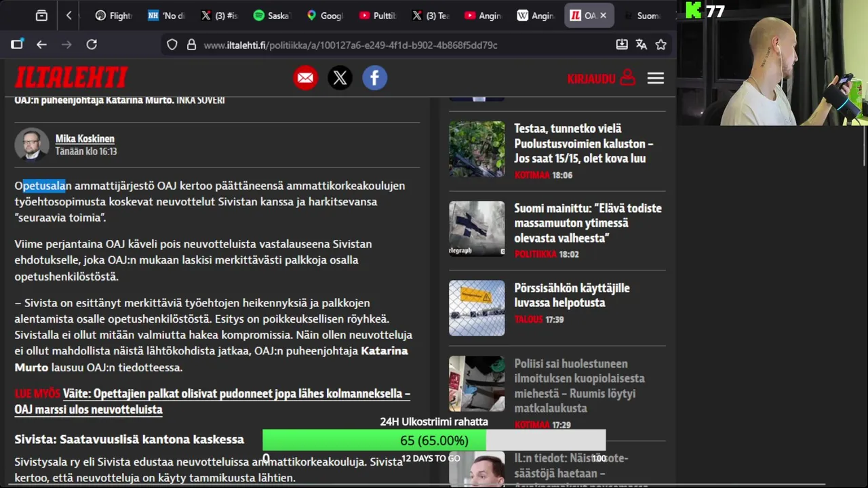Go to Iltalehti home via logo
The height and width of the screenshot is (488, 868).
pyautogui.click(x=71, y=78)
